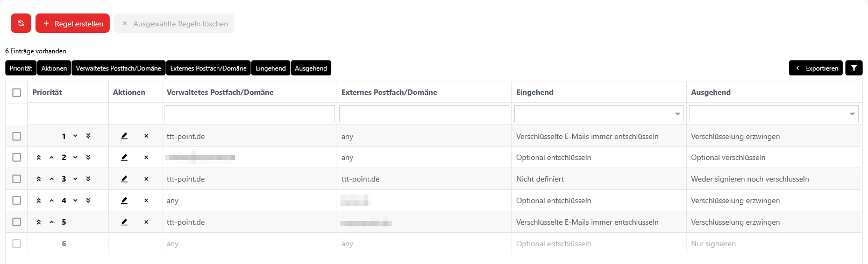Delete the priority 3 rule with X icon
868x264 pixels.
pos(146,179)
